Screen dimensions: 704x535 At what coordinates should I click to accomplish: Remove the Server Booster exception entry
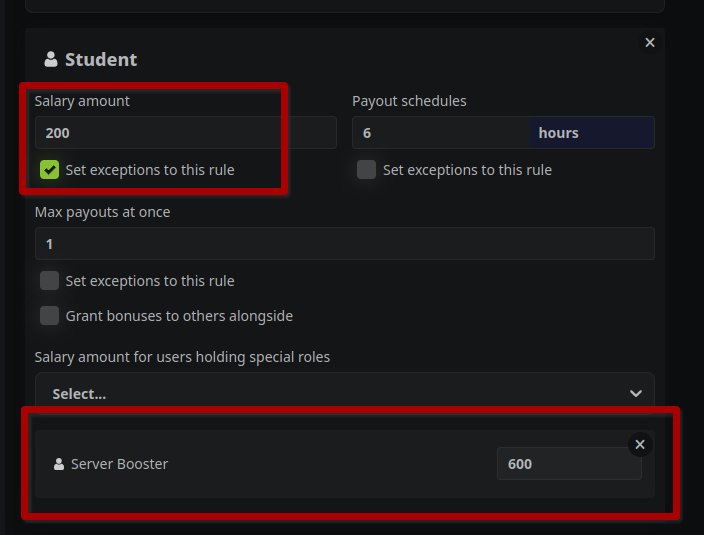tap(640, 444)
